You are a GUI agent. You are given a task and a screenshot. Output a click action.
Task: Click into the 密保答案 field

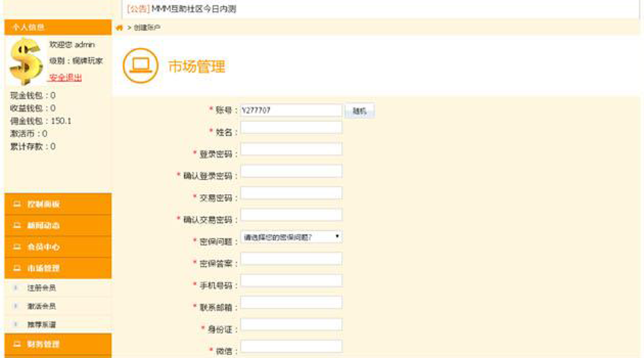292,259
